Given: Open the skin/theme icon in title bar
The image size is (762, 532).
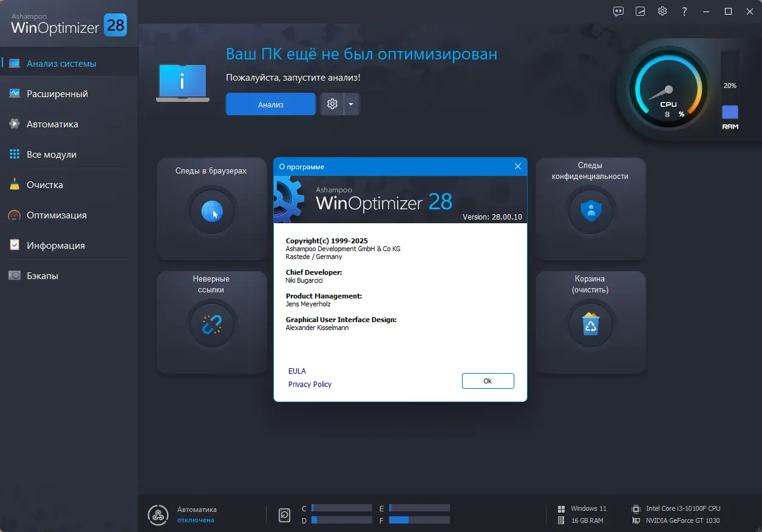Looking at the screenshot, I should (640, 11).
